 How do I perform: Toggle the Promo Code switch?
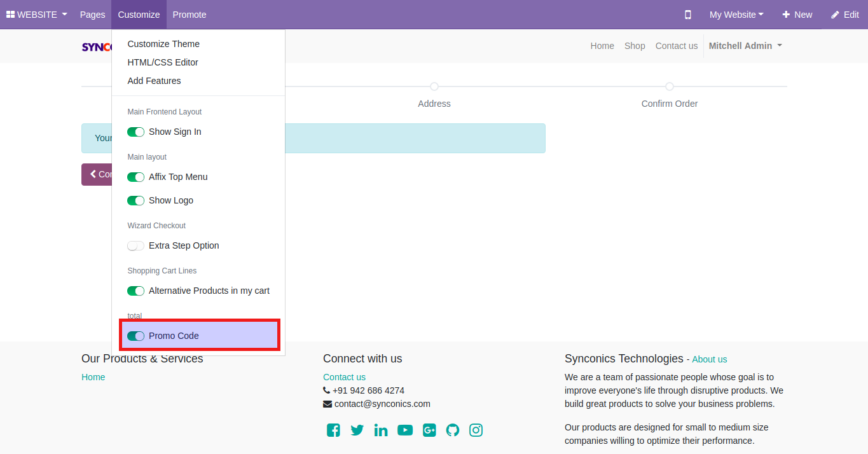click(x=135, y=336)
